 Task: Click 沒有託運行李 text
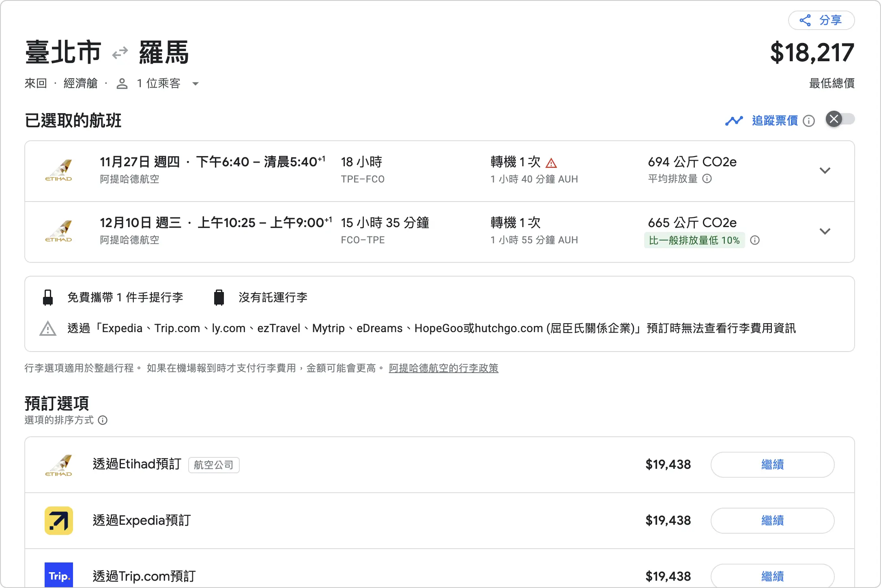pos(273,297)
